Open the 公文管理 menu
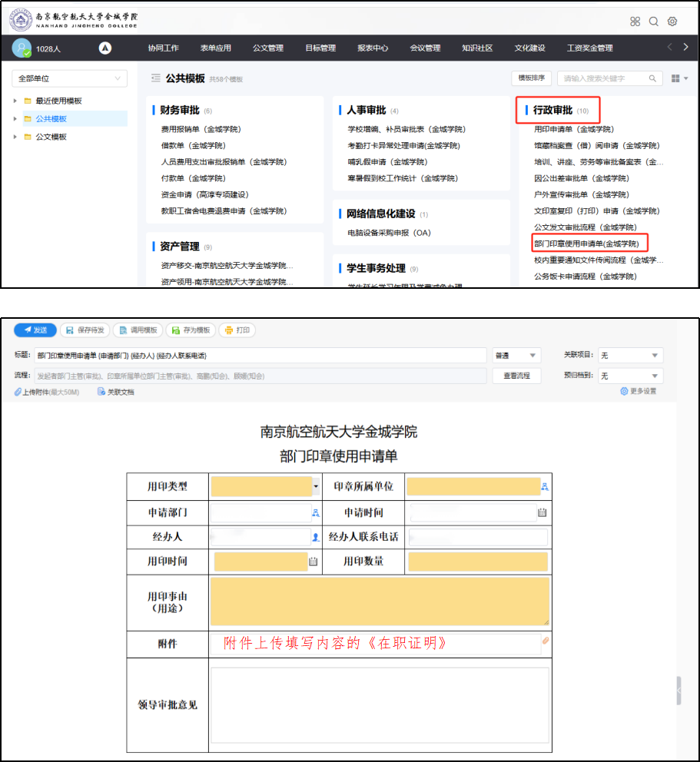 coord(268,48)
